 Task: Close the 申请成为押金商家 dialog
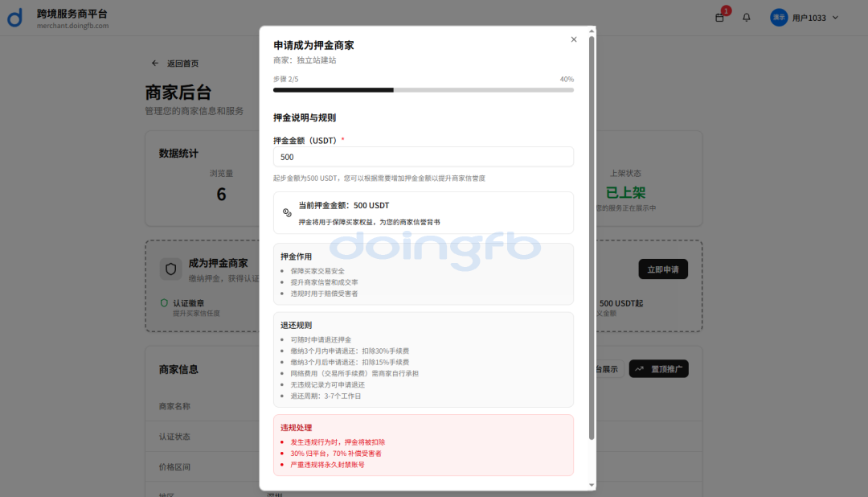coord(574,39)
